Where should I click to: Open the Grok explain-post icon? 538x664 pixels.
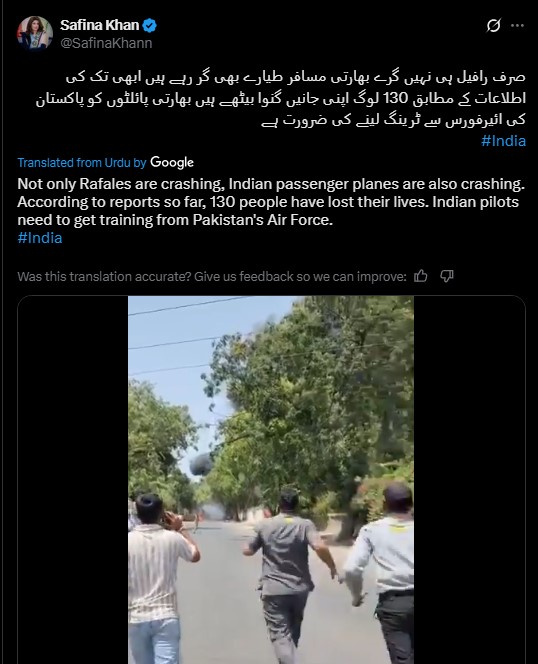click(493, 26)
